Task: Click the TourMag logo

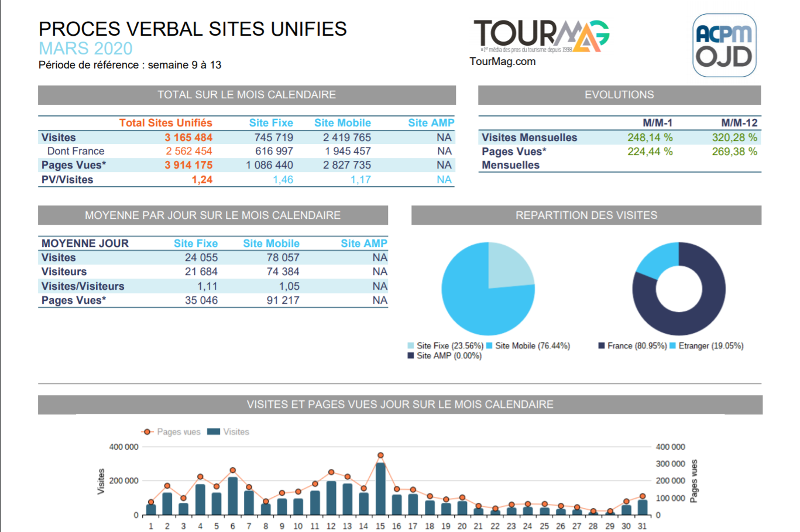Action: click(x=541, y=36)
